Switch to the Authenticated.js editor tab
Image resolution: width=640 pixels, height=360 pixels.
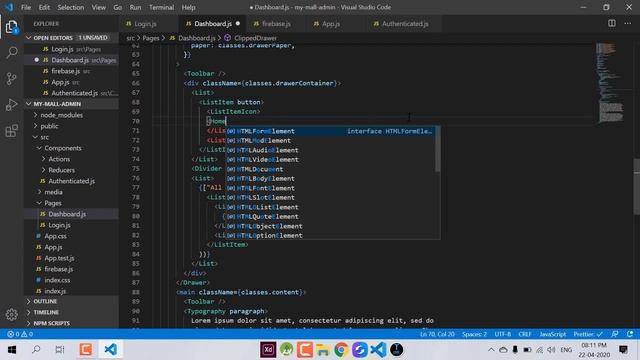click(x=405, y=24)
